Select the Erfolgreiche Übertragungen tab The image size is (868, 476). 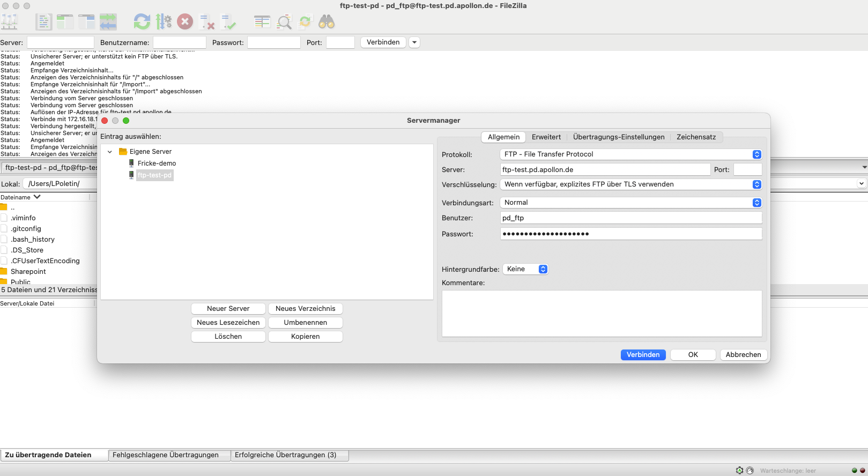pos(290,455)
